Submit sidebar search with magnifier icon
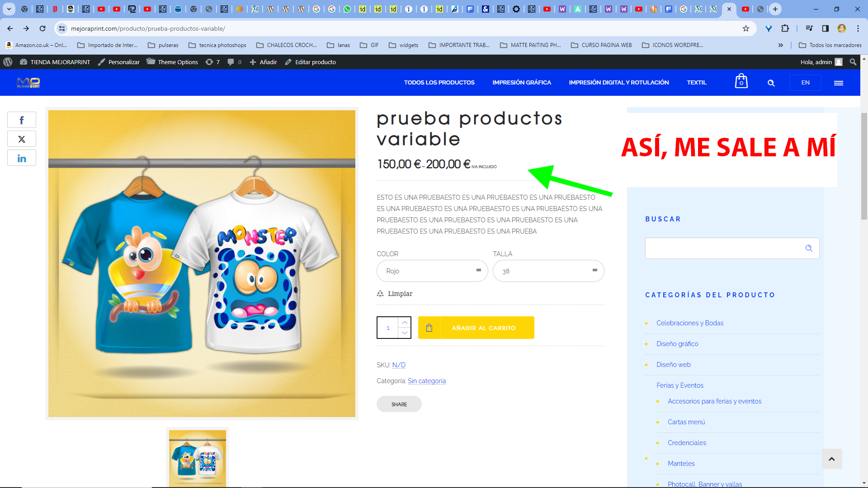 coord(809,248)
